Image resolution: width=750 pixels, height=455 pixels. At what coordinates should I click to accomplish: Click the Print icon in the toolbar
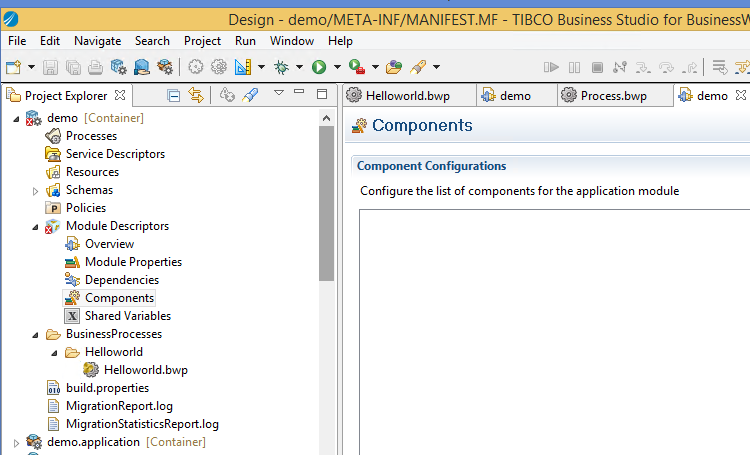pyautogui.click(x=95, y=67)
